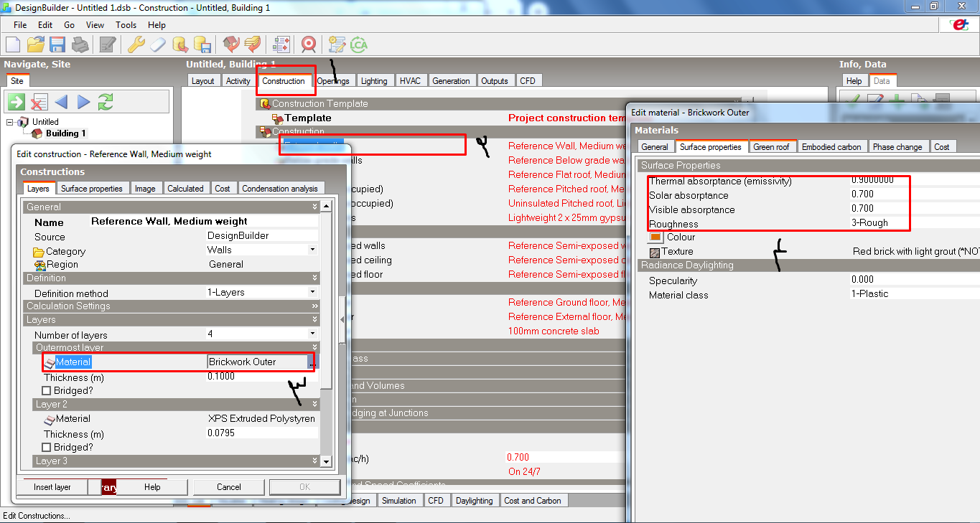The image size is (980, 523).
Task: Print using the printer toolbar icon
Action: (80, 44)
